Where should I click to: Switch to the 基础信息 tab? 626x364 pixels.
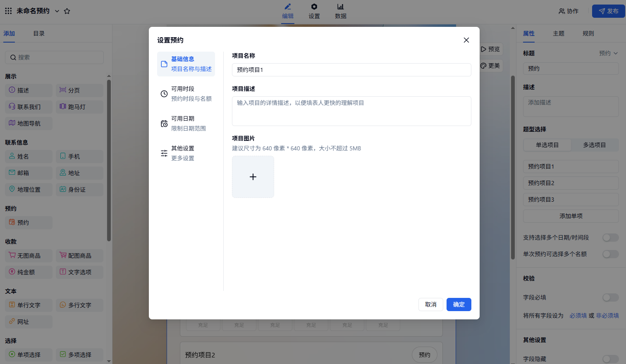pos(186,64)
